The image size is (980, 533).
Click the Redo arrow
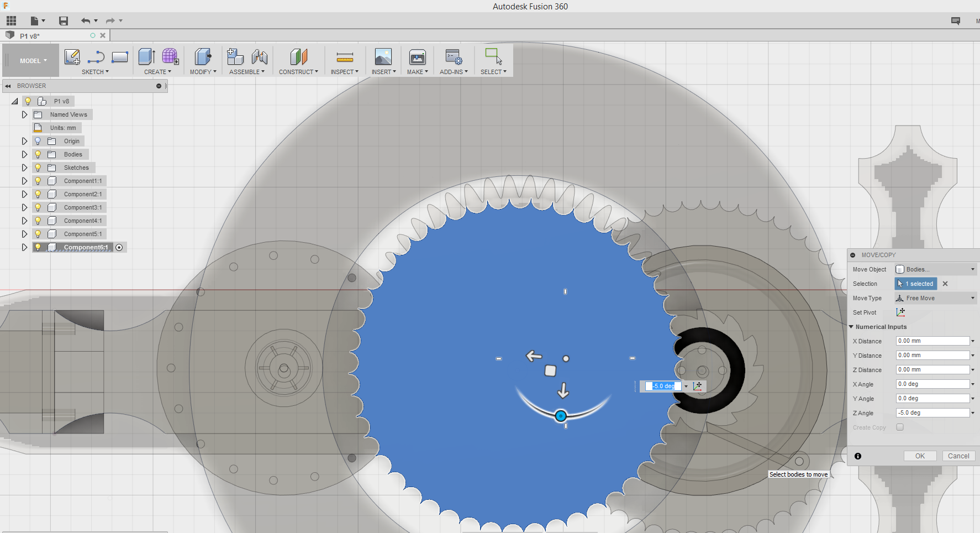110,21
